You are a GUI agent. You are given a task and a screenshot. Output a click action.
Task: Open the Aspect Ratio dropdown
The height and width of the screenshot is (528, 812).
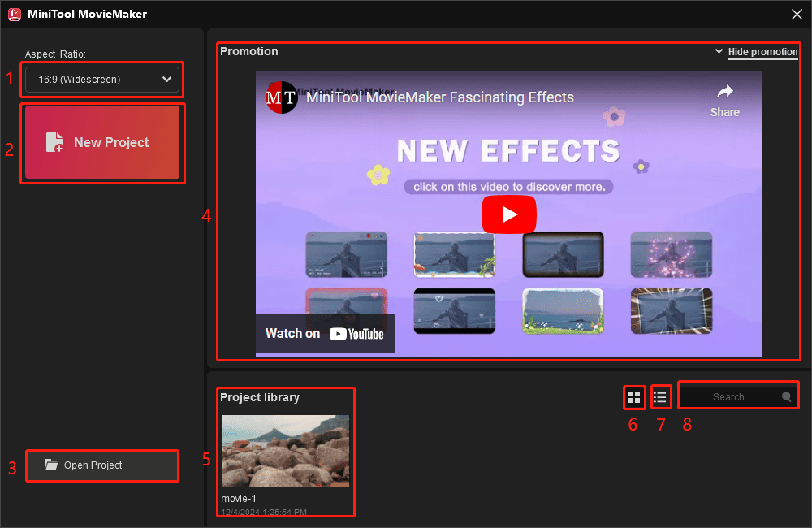pyautogui.click(x=102, y=80)
